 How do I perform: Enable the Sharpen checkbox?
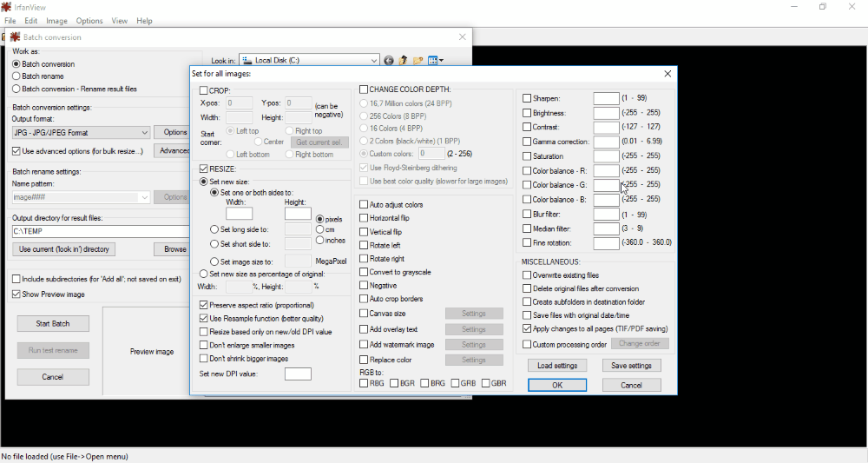527,98
